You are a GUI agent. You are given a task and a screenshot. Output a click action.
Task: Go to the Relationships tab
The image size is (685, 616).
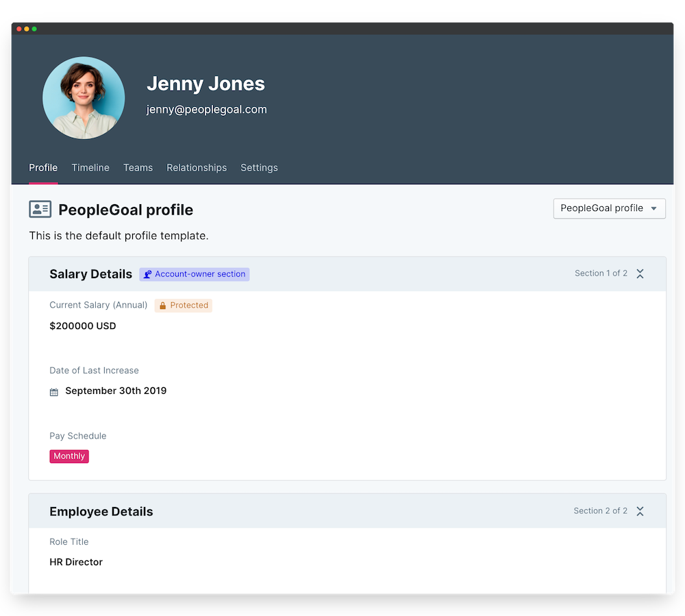click(x=197, y=168)
